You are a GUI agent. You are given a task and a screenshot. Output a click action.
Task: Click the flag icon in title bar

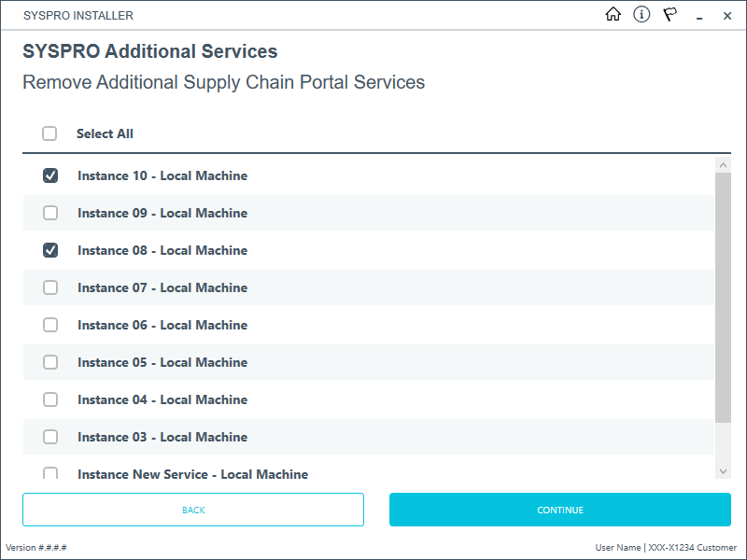coord(669,15)
